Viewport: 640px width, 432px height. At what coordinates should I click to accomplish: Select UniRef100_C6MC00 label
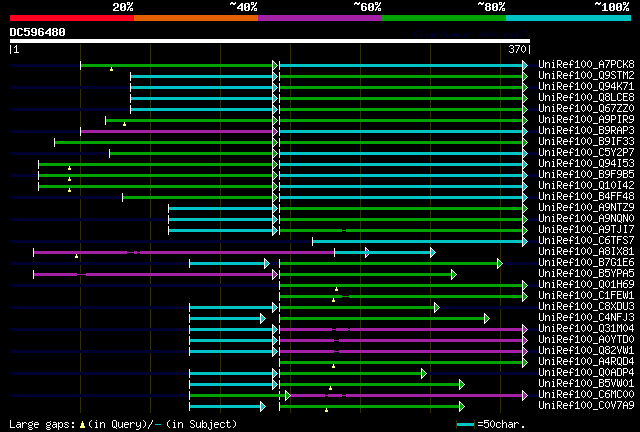(x=586, y=395)
